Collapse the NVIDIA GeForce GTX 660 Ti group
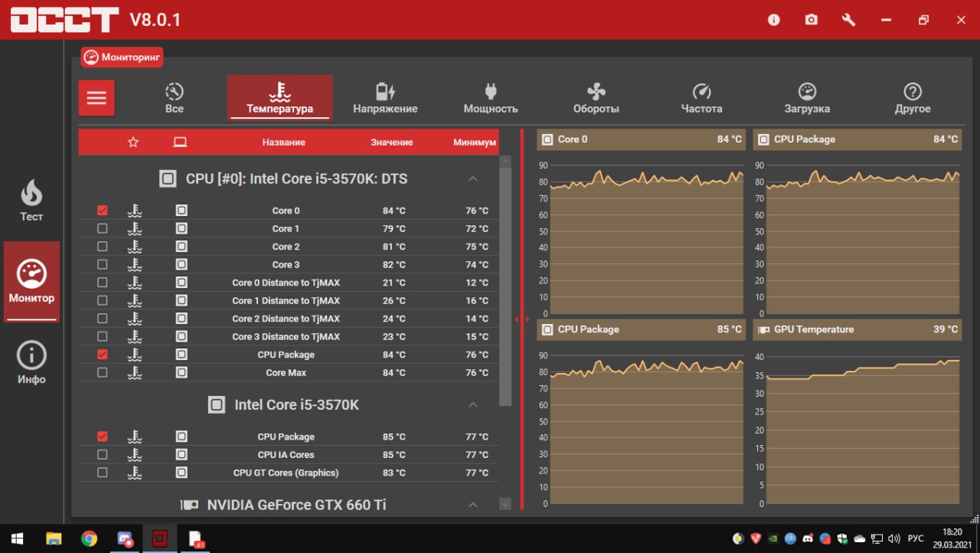 pos(473,505)
